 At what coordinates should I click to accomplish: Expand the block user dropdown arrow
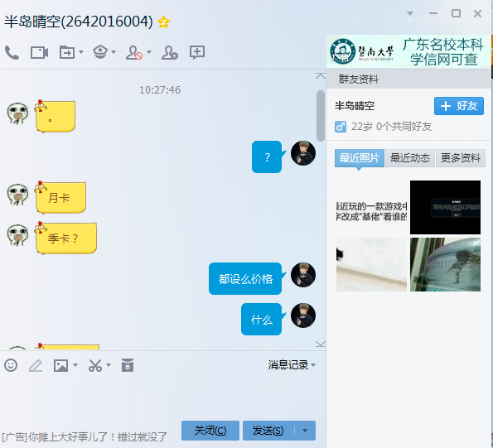pyautogui.click(x=149, y=52)
